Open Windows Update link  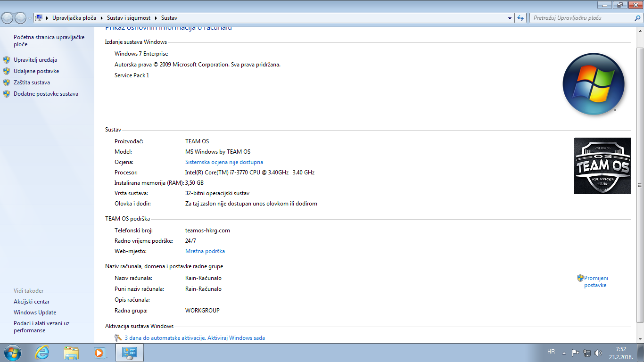[x=35, y=313]
